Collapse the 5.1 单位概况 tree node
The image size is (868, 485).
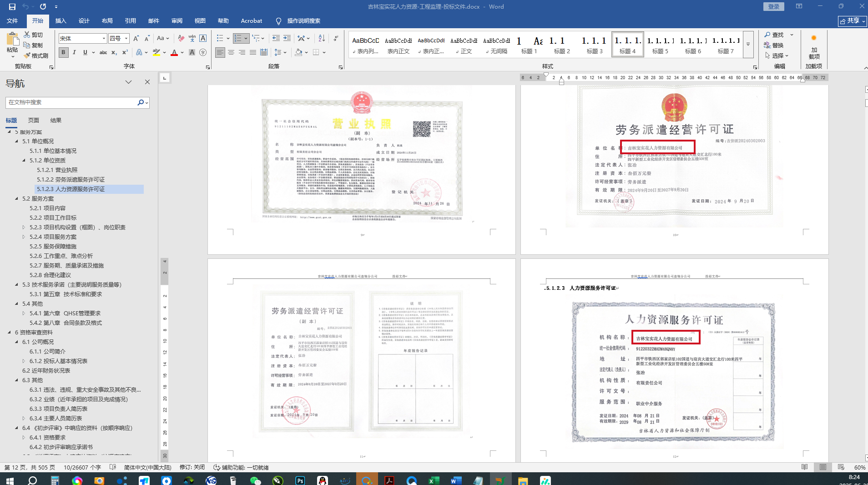pyautogui.click(x=17, y=141)
